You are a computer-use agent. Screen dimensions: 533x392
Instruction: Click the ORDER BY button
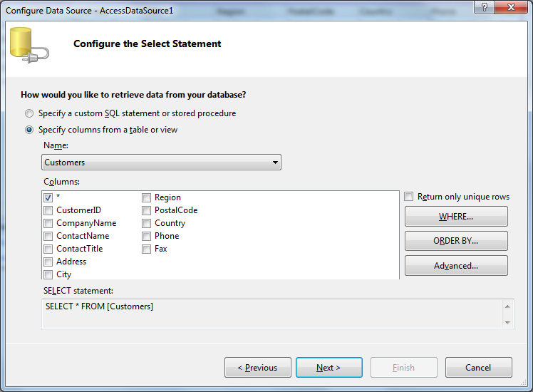pos(456,241)
